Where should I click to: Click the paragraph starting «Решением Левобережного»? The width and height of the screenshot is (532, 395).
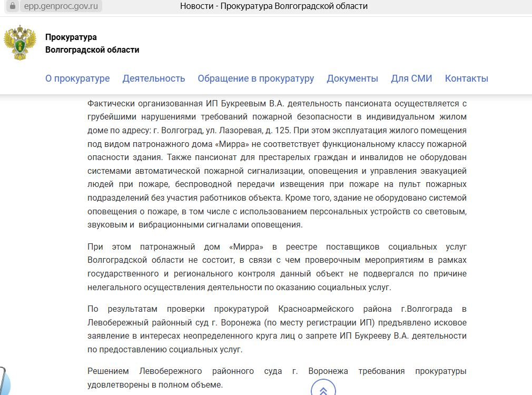(x=277, y=378)
